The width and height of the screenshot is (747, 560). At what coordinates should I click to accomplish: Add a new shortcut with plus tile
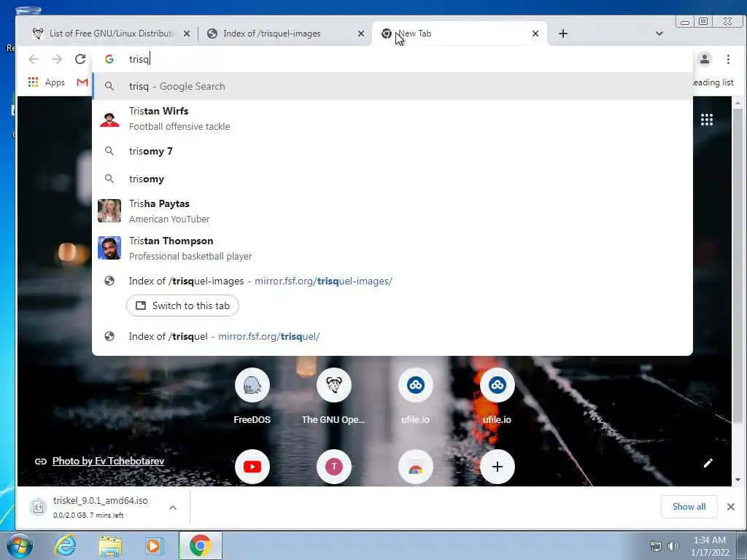tap(497, 467)
